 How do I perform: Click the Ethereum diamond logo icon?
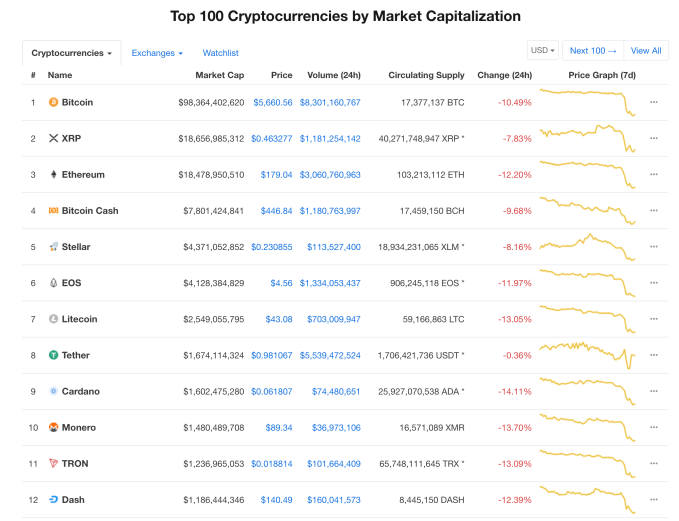[x=53, y=174]
